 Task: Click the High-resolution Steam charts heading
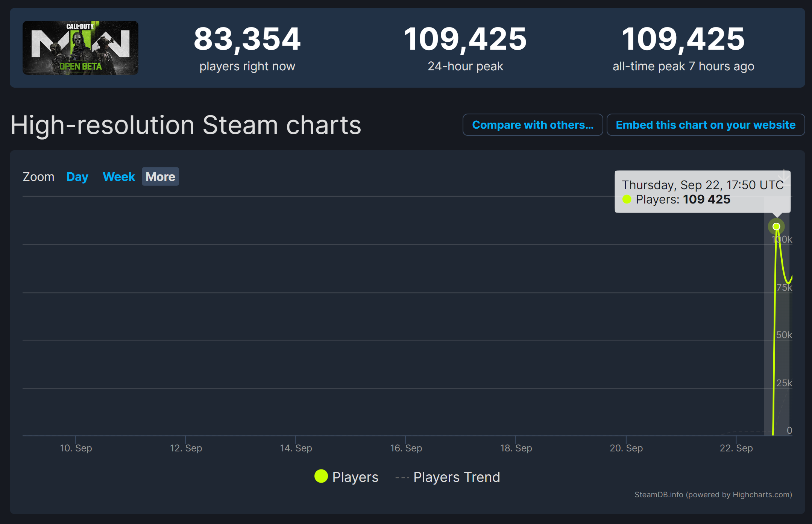click(186, 125)
